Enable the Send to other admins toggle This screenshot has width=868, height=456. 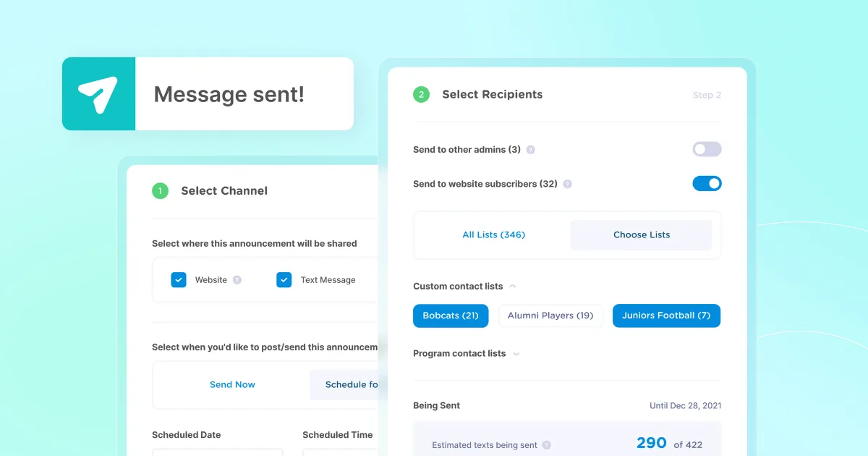[707, 149]
